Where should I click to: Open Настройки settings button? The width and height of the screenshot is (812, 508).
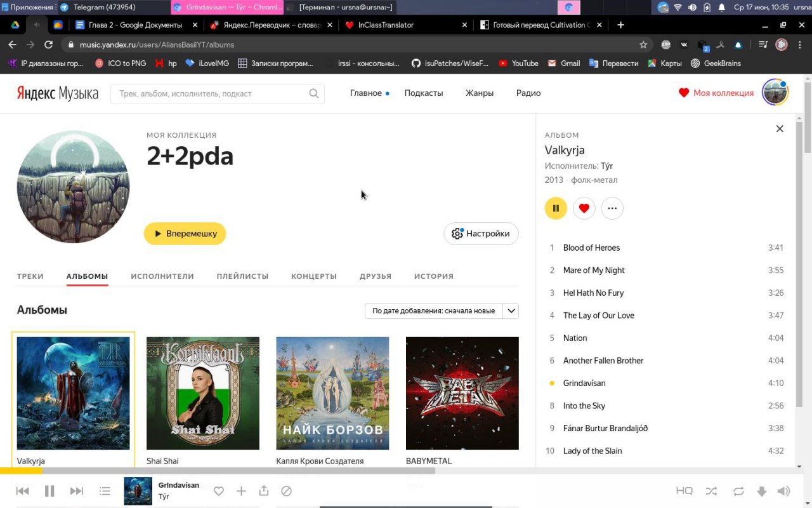pos(481,234)
